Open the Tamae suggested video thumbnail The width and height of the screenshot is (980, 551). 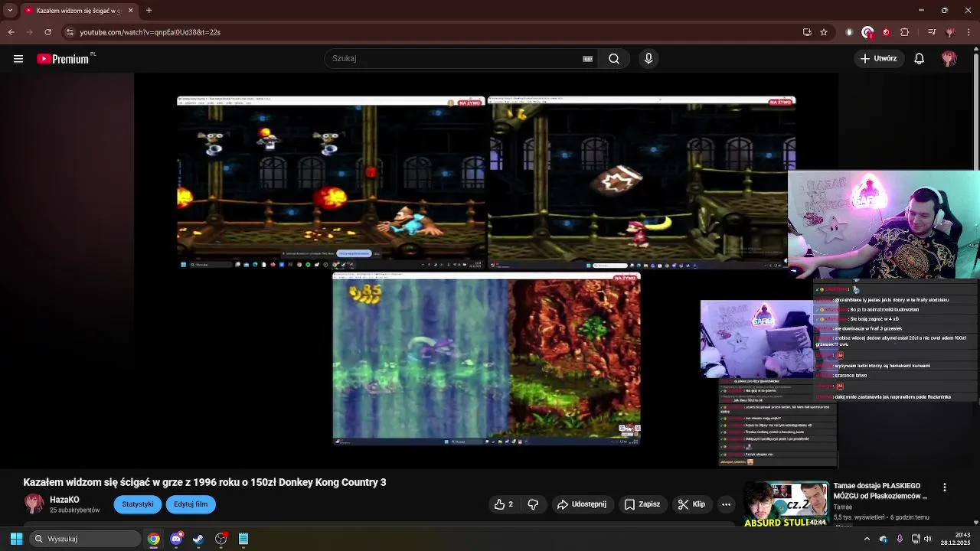tap(786, 504)
